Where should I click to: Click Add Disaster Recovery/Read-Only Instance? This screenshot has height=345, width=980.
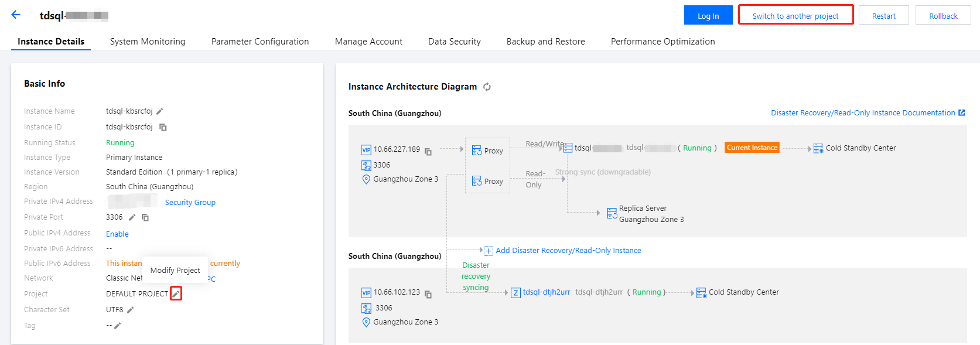click(x=568, y=251)
